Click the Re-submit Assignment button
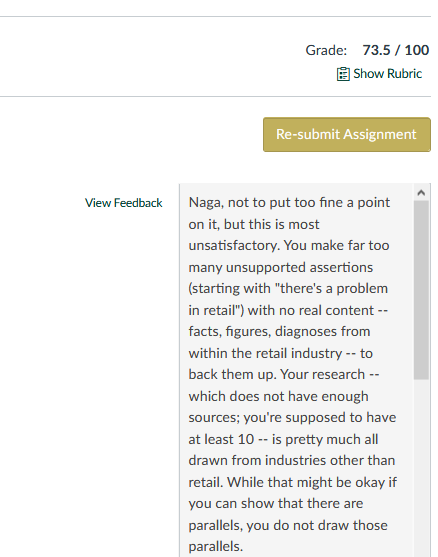This screenshot has height=557, width=438. pyautogui.click(x=347, y=135)
